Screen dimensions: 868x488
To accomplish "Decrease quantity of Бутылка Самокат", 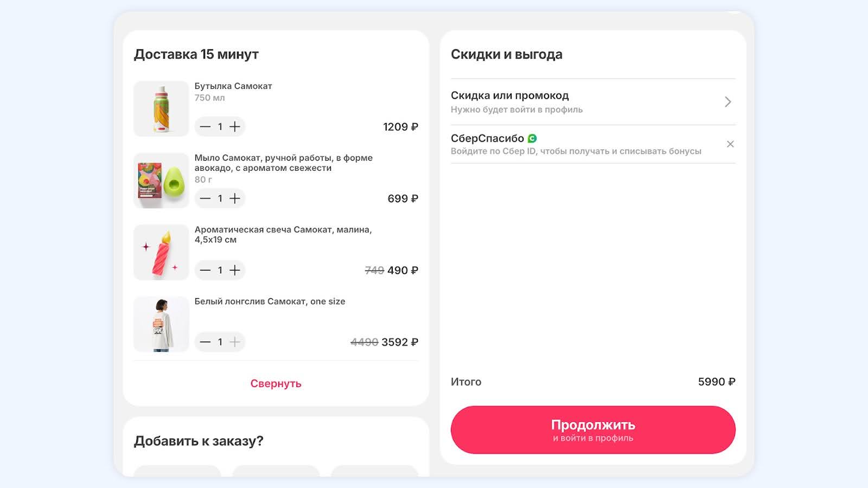I will [x=205, y=127].
